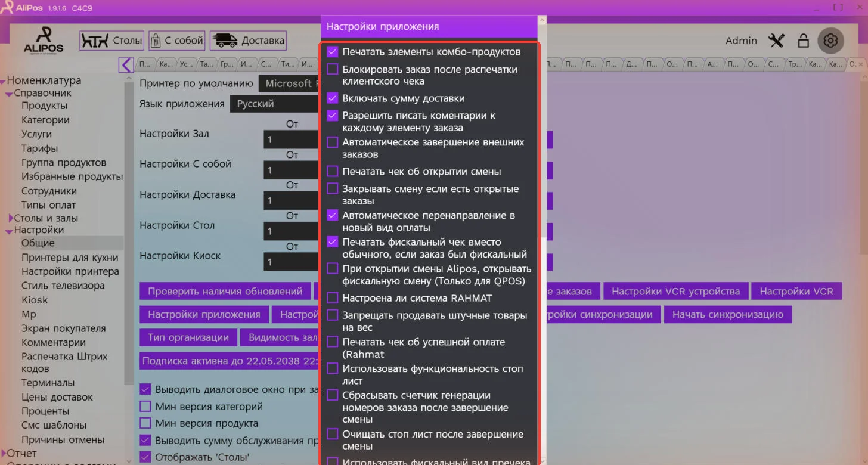Click Тип организации button
This screenshot has width=868, height=465.
(188, 337)
